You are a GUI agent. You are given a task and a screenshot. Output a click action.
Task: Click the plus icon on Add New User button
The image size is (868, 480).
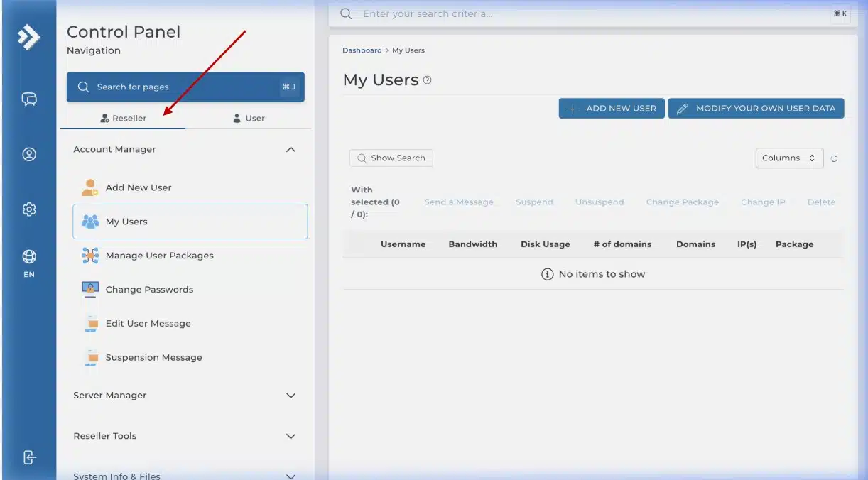pyautogui.click(x=573, y=109)
